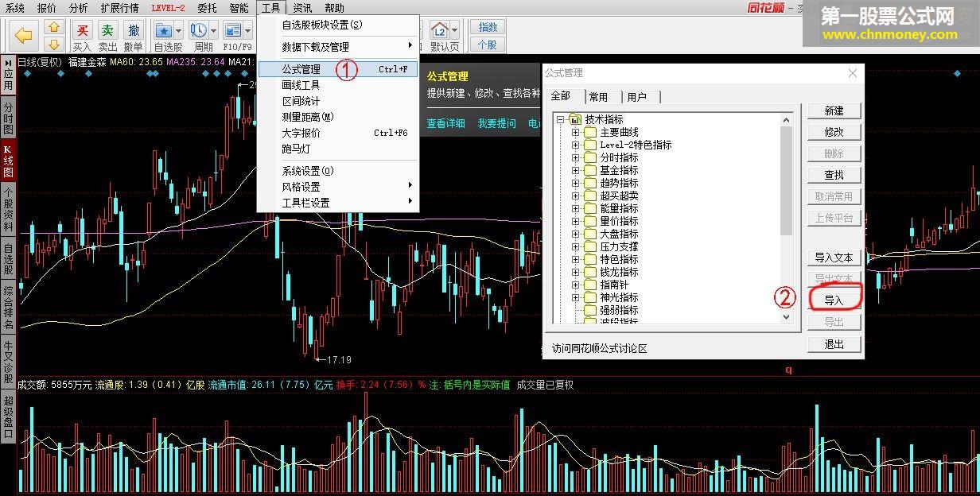The width and height of the screenshot is (980, 496).
Task: Open the 自选股 toolbar dropdown arrow
Action: coord(179,30)
